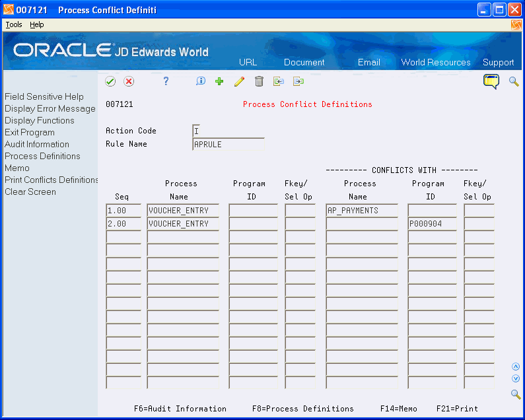Click the scroll down arrow icon
The height and width of the screenshot is (420, 525).
516,378
